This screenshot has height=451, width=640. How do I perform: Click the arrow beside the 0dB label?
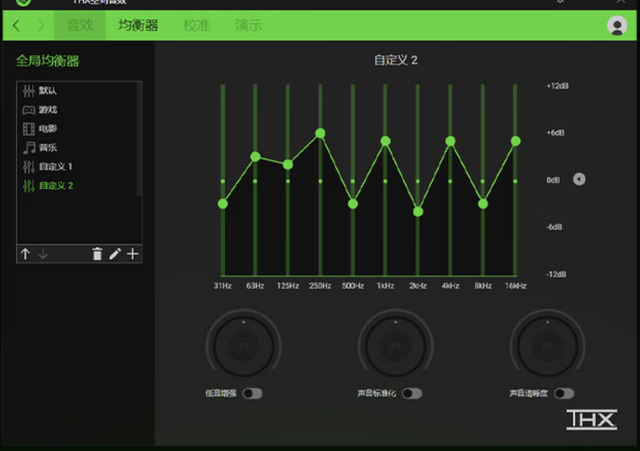click(579, 180)
